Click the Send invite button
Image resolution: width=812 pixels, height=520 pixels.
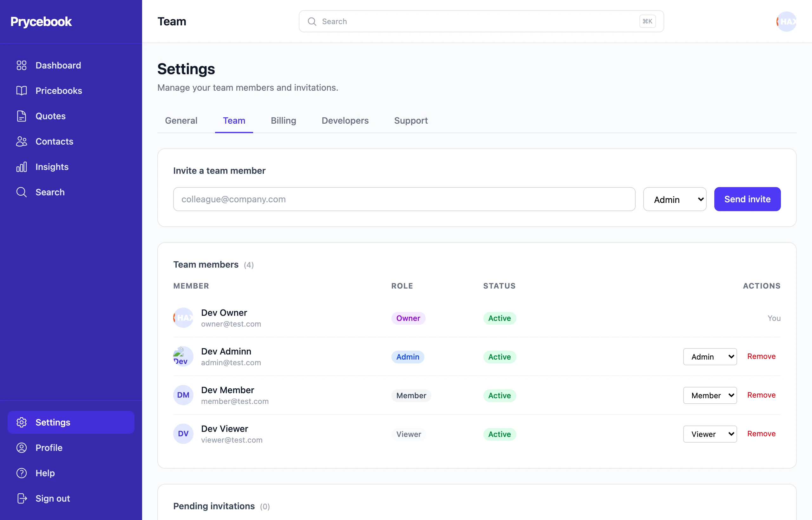click(747, 199)
